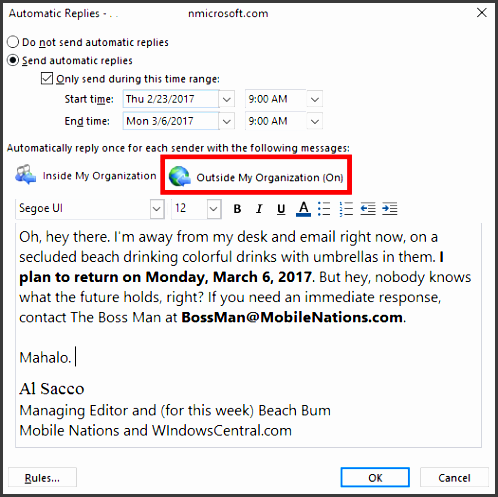Dismiss the dialog with Cancel
Viewport: 498px width, 497px height.
point(454,477)
